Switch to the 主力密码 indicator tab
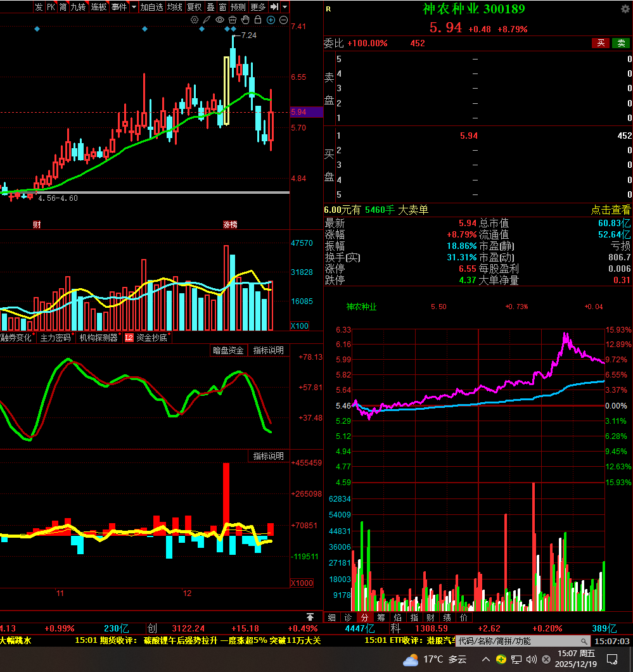This screenshot has height=672, width=633. pyautogui.click(x=55, y=338)
